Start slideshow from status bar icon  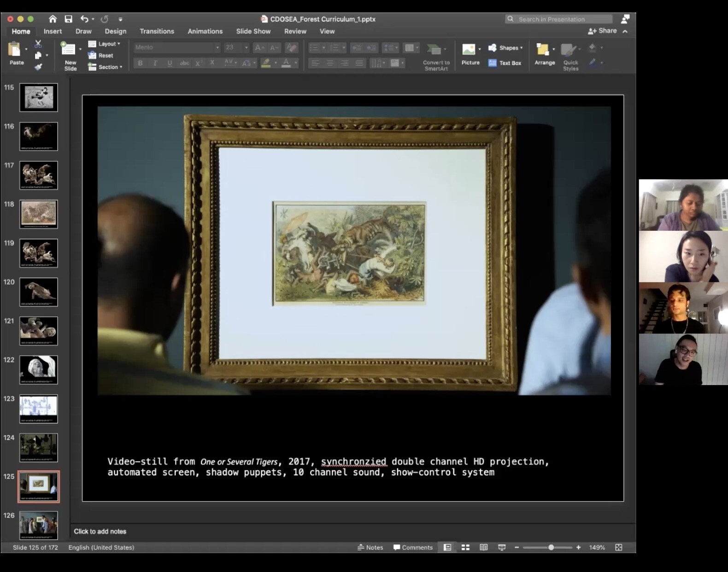502,547
